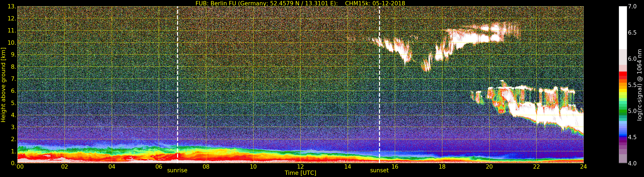Select the '12.' tick on the height axis
Image resolution: width=644 pixels, height=177 pixels.
(x=12, y=18)
